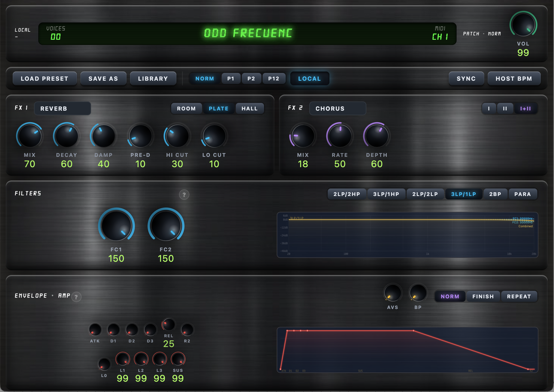Viewport: 554px width, 392px height.
Task: Click the L1 level knob
Action: pos(123,359)
